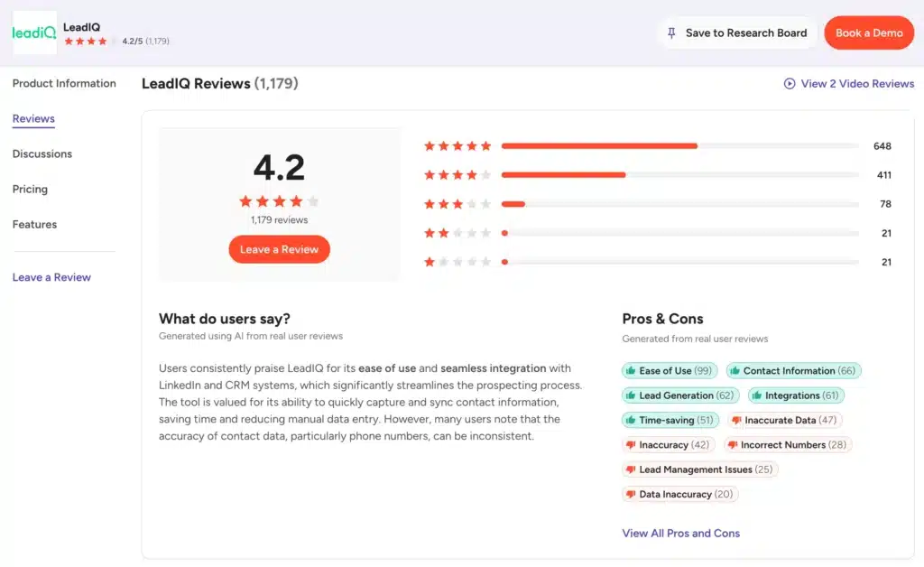Image resolution: width=924 pixels, height=567 pixels.
Task: Click the Inaccurate Data (47) tag
Action: [x=785, y=420]
